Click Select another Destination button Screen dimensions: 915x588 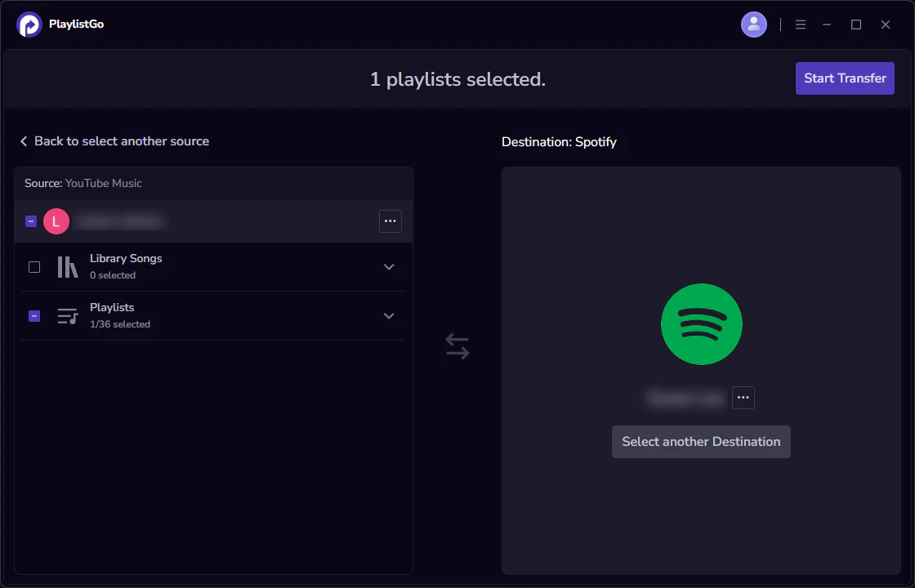[x=701, y=442]
